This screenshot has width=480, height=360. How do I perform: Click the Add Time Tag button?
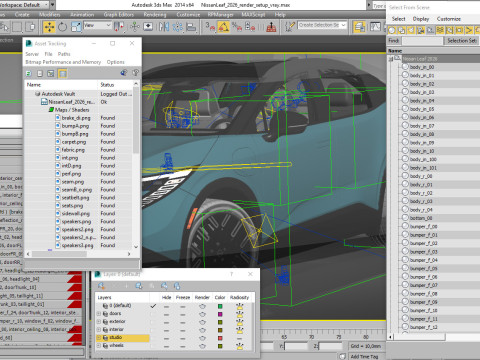point(364,356)
